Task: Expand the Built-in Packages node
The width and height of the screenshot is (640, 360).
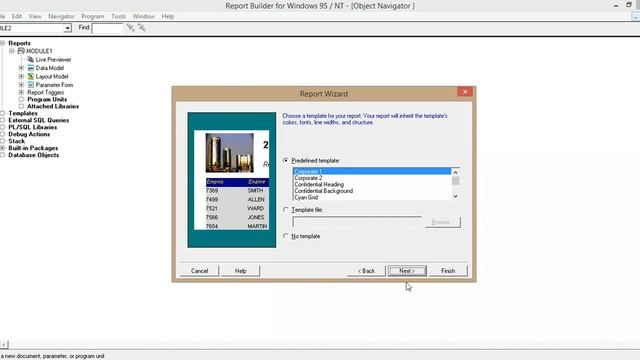Action: click(2, 148)
